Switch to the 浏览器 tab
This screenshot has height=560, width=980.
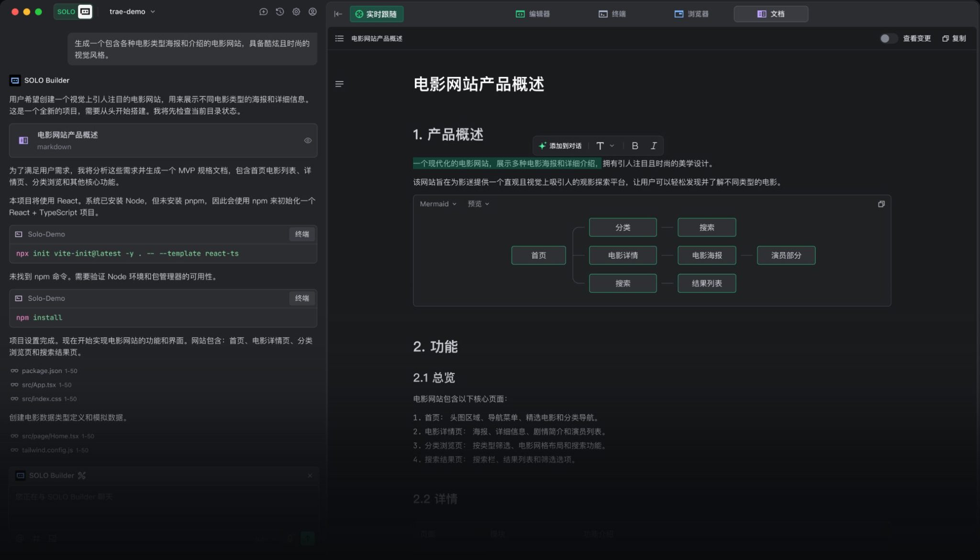(691, 14)
